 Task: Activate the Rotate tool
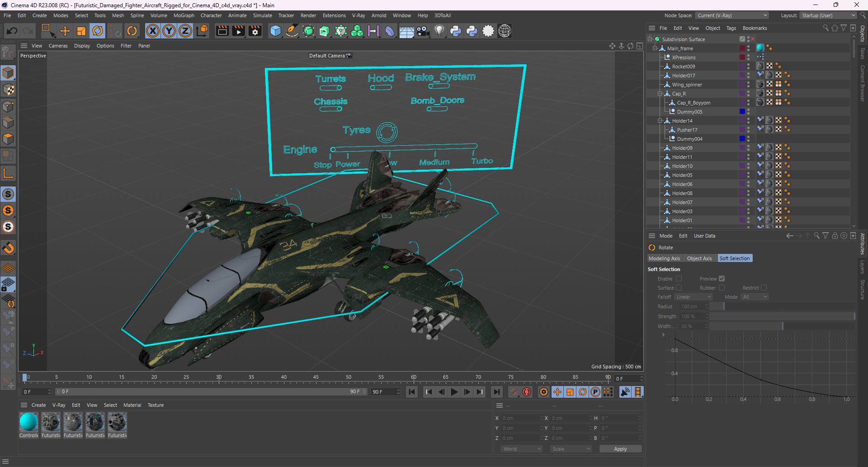[x=98, y=31]
